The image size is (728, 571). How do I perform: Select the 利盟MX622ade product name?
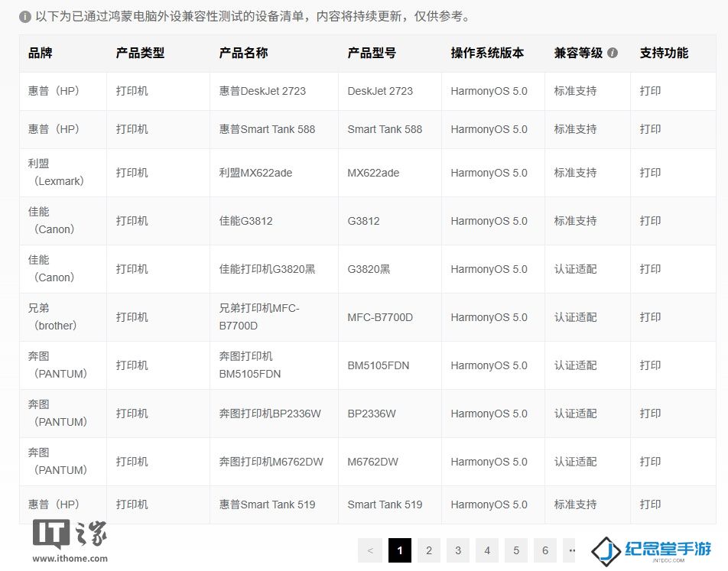tap(255, 173)
